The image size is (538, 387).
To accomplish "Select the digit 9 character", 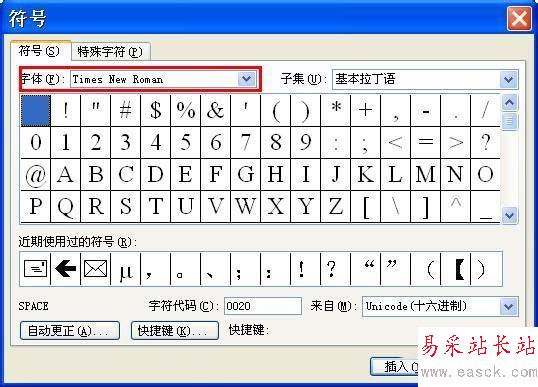I will (305, 142).
